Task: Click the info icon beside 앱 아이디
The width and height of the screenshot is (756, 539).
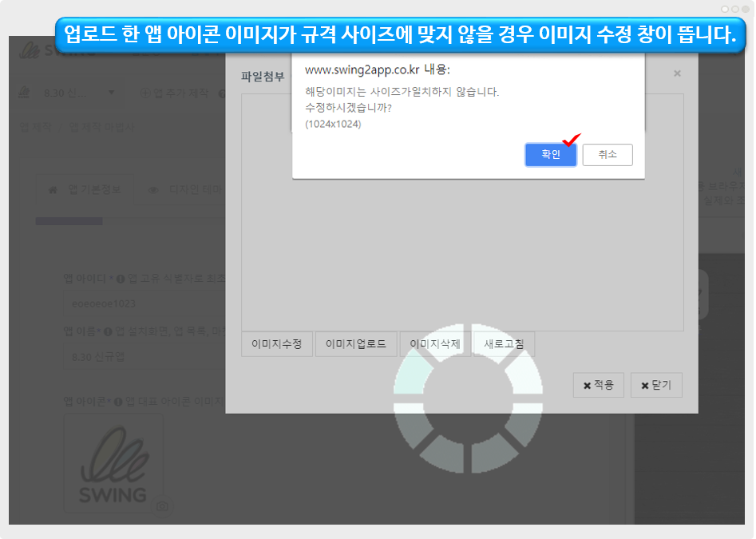Action: pyautogui.click(x=119, y=279)
